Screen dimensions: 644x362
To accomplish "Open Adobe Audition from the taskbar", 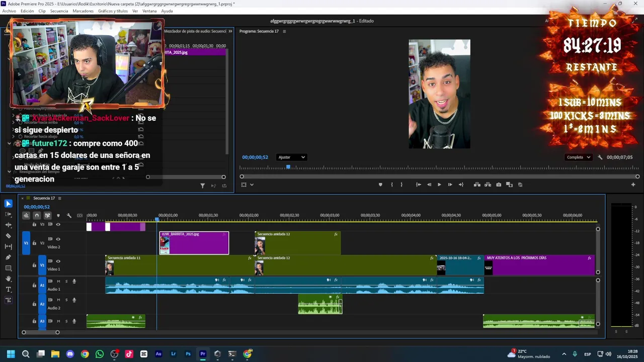I will (158, 354).
